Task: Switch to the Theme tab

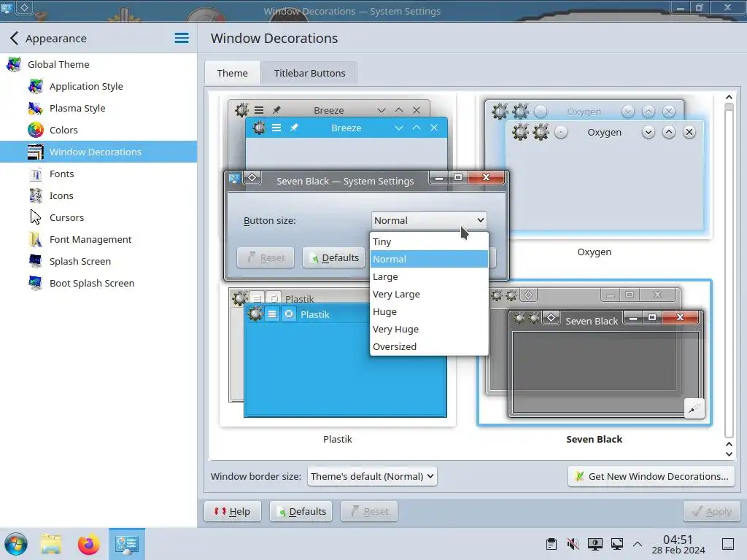Action: (x=233, y=74)
